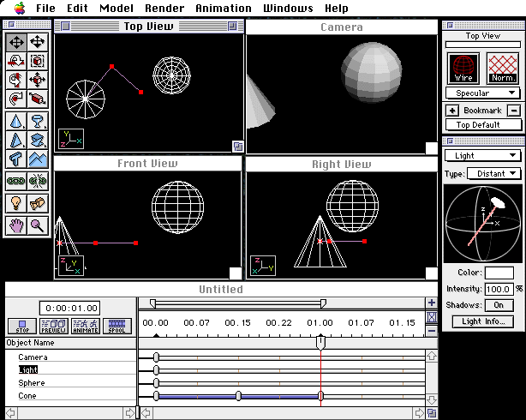Viewport: 526px width, 420px height.
Task: Open the Light object dropdown
Action: pyautogui.click(x=483, y=155)
